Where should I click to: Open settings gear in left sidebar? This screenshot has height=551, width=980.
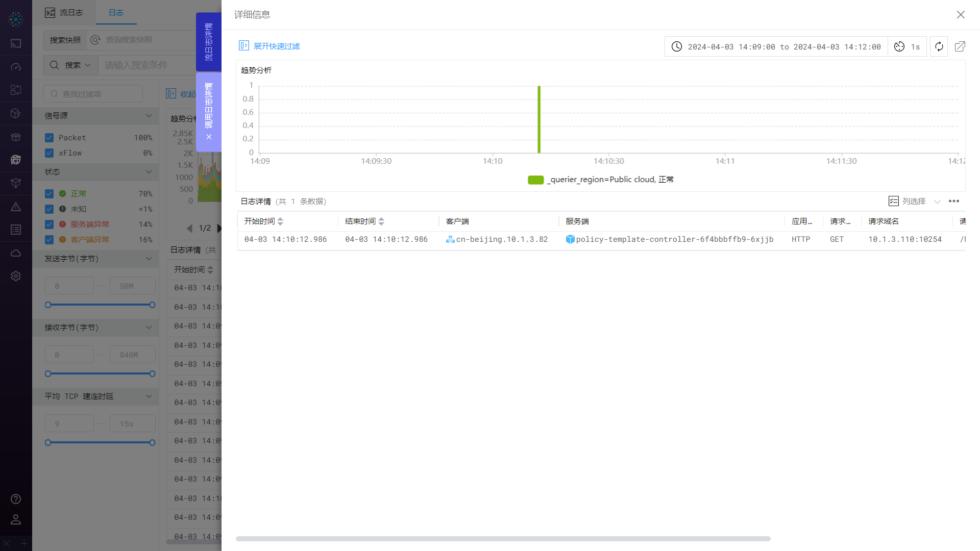pyautogui.click(x=16, y=276)
